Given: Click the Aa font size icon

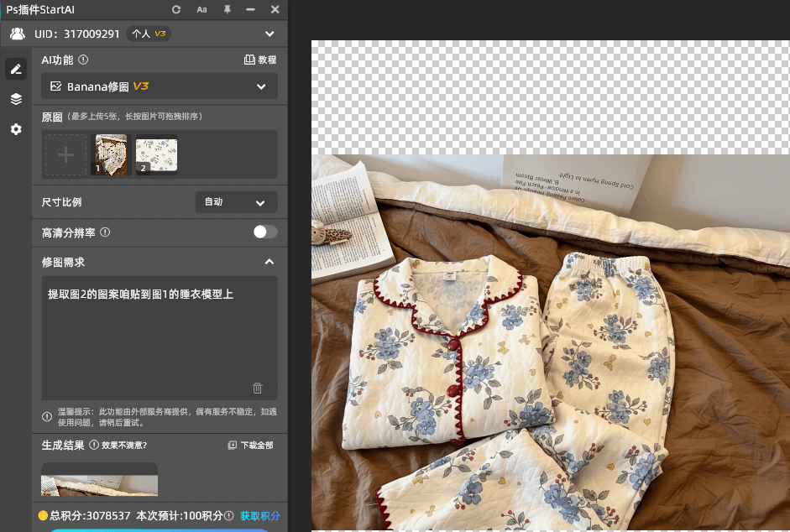Looking at the screenshot, I should 201,9.
